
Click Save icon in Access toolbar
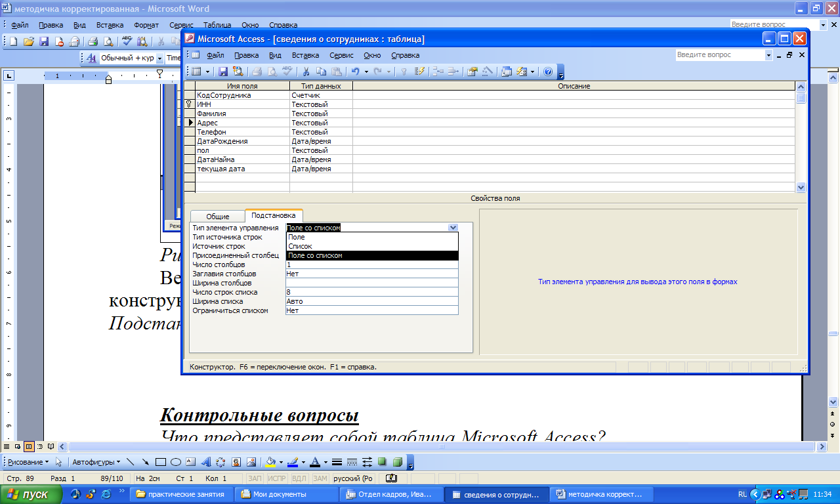point(223,72)
